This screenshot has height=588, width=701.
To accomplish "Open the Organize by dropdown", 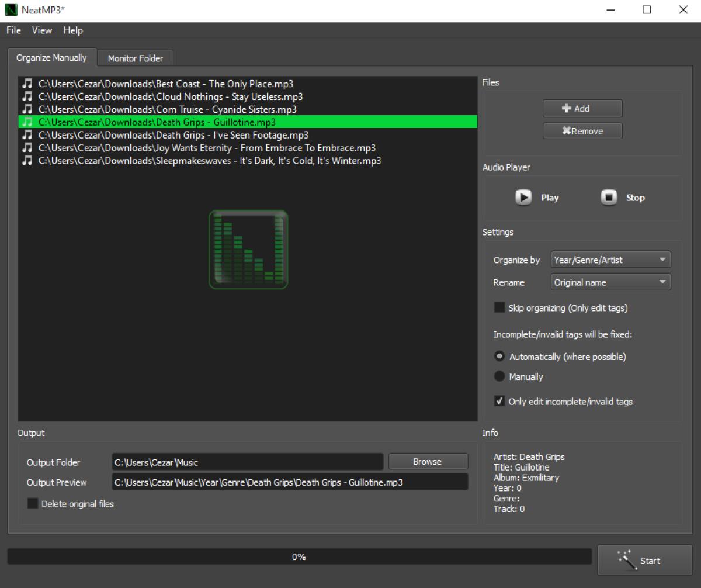I will 610,260.
